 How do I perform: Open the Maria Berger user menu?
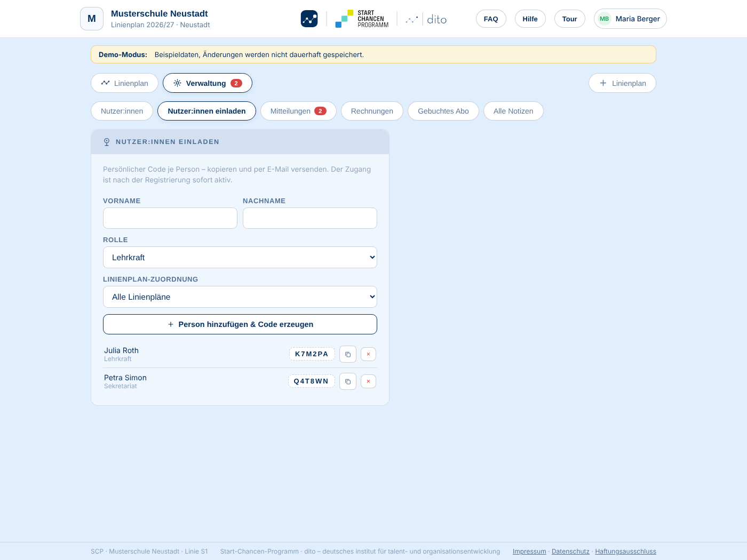click(630, 19)
